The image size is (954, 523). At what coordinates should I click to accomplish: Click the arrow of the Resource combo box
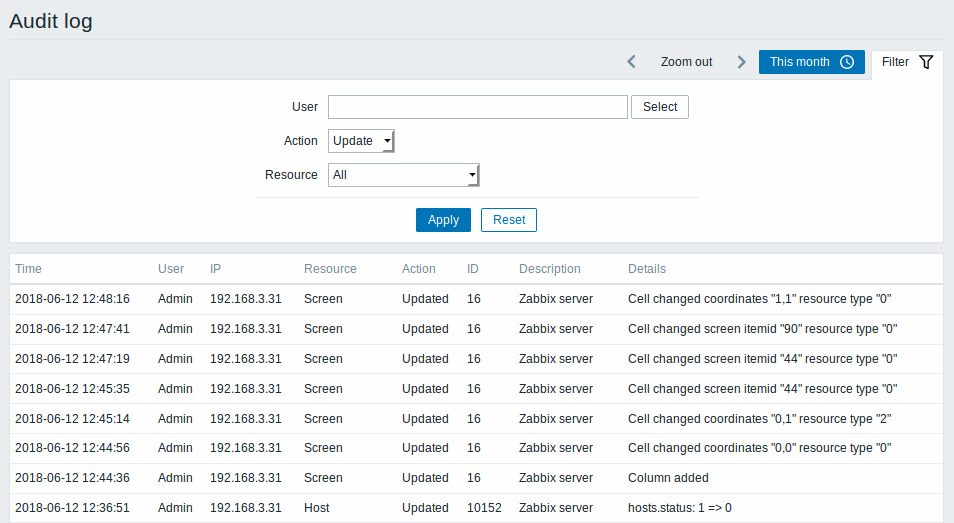point(472,175)
